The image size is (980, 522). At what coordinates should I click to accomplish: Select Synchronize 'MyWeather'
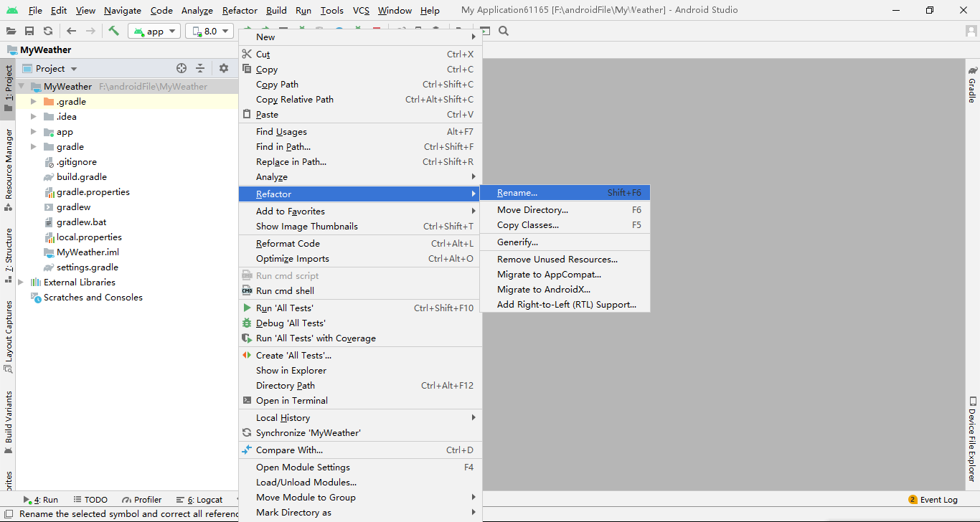tap(360, 433)
